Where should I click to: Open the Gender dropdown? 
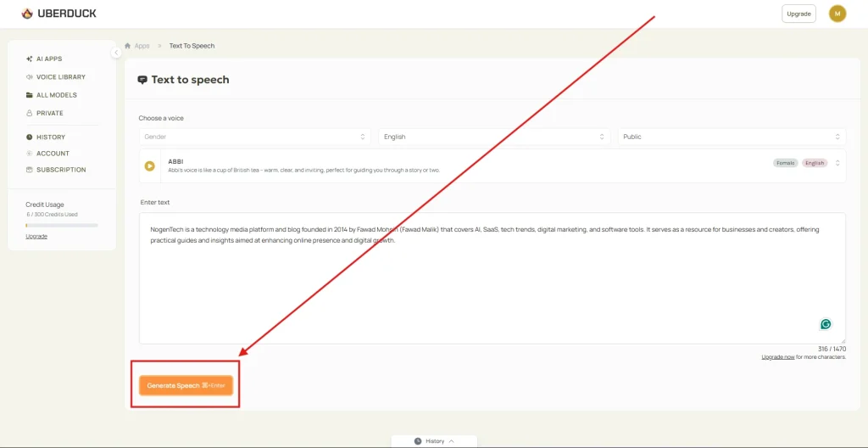pyautogui.click(x=254, y=137)
